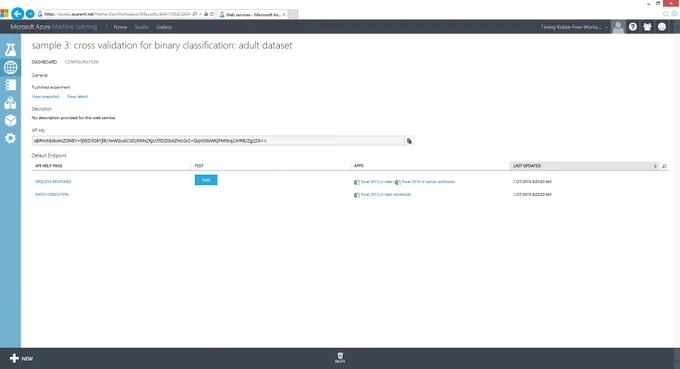680x369 pixels.
Task: Click the favorites star icon in browser
Action: (666, 14)
